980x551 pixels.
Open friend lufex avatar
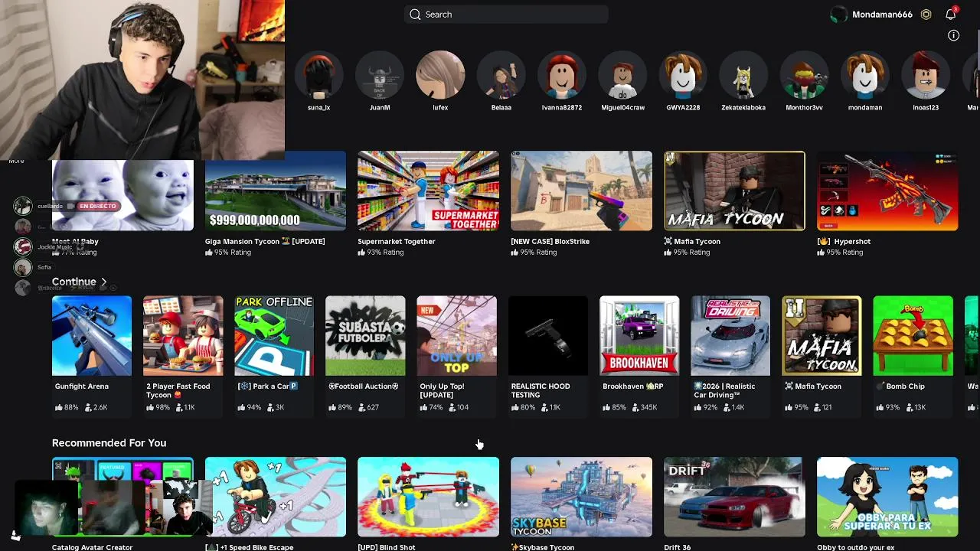point(440,75)
